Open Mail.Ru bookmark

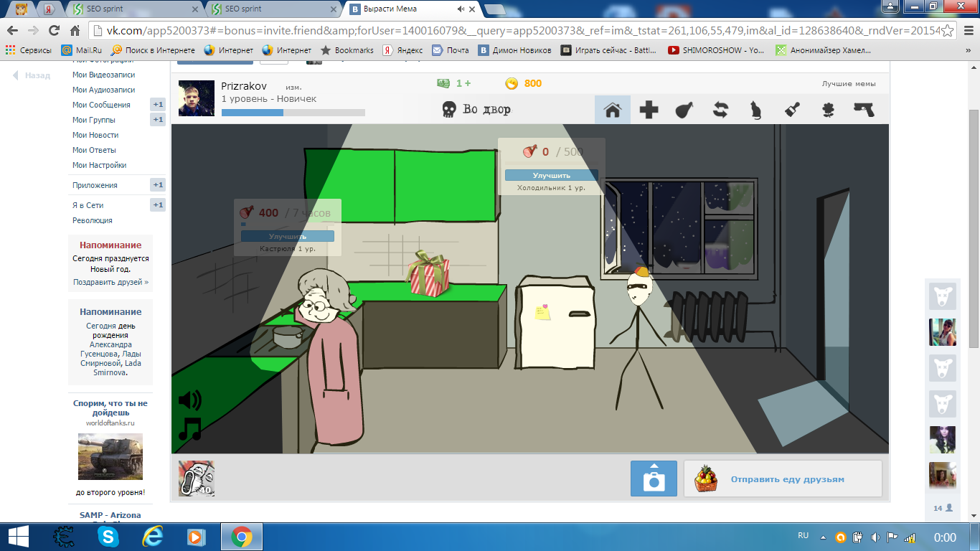point(81,50)
